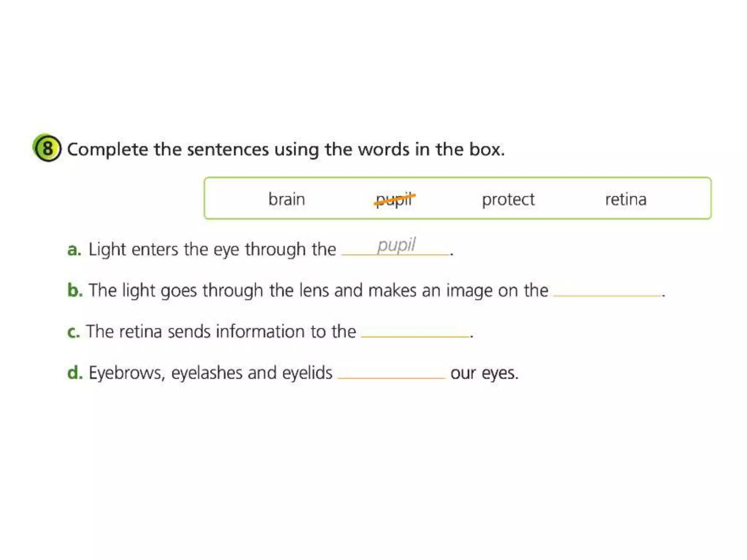Screen dimensions: 747x560
Task: Click the filled blank with 'pupil' answer
Action: (x=395, y=246)
